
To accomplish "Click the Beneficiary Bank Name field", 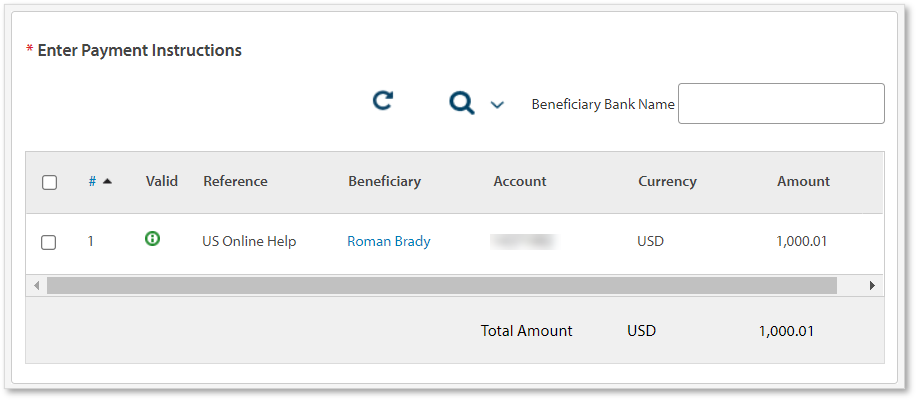I will [x=781, y=104].
